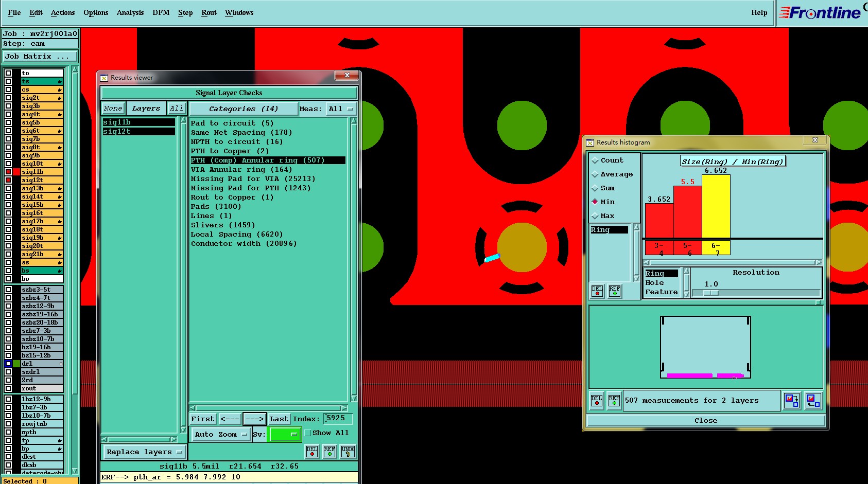This screenshot has height=484, width=868.
Task: Select Conductor width (20896) category
Action: (244, 244)
